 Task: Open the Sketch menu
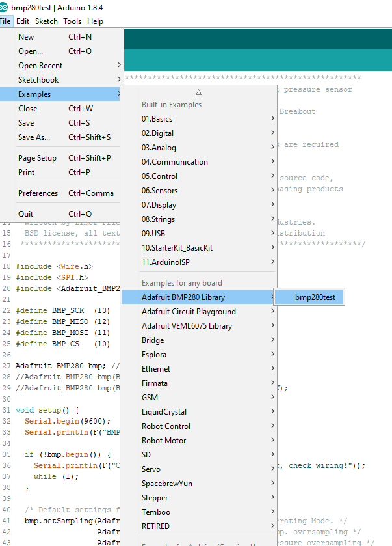(x=46, y=21)
